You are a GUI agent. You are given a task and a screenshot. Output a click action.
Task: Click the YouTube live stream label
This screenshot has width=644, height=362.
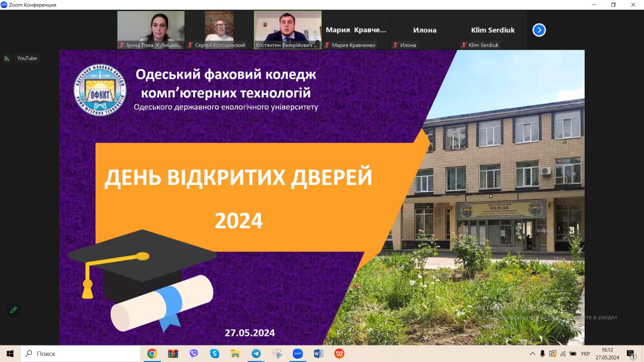(x=27, y=58)
